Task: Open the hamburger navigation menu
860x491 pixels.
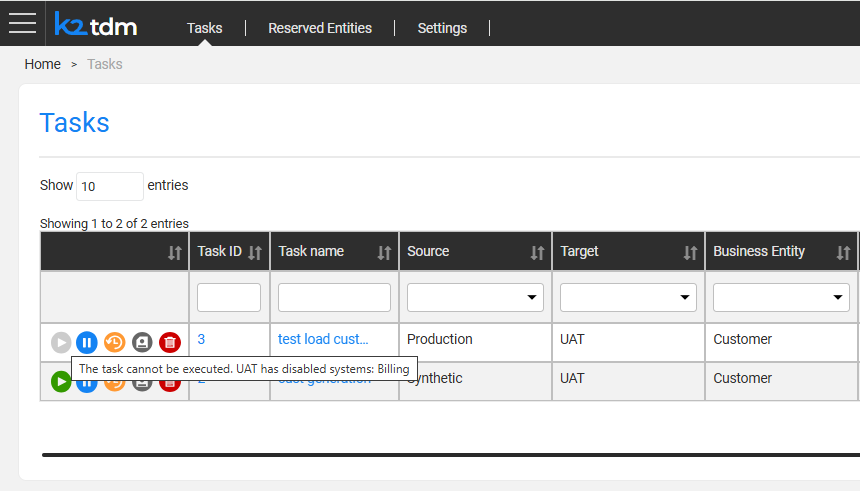Action: pos(22,23)
